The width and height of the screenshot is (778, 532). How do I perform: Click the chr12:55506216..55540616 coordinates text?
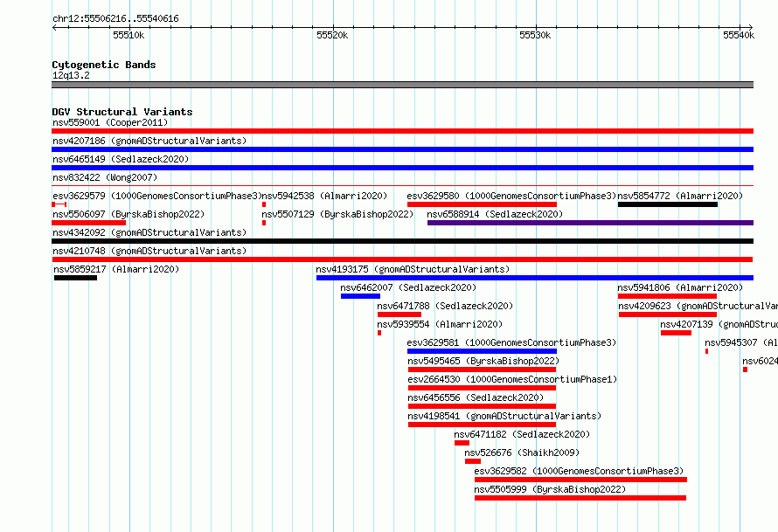coord(115,18)
